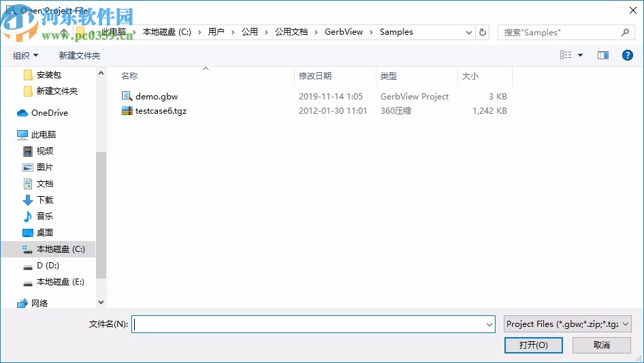Expand the filename history dropdown arrow
The width and height of the screenshot is (644, 363).
[x=489, y=324]
